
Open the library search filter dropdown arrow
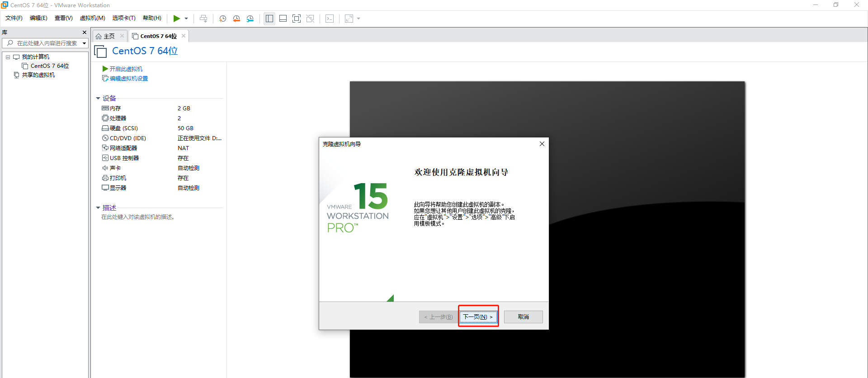pyautogui.click(x=84, y=43)
